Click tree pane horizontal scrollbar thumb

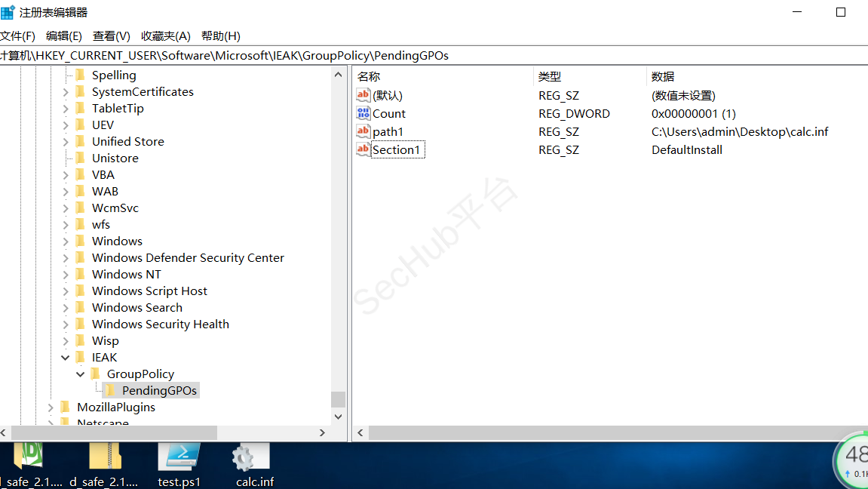(114, 432)
